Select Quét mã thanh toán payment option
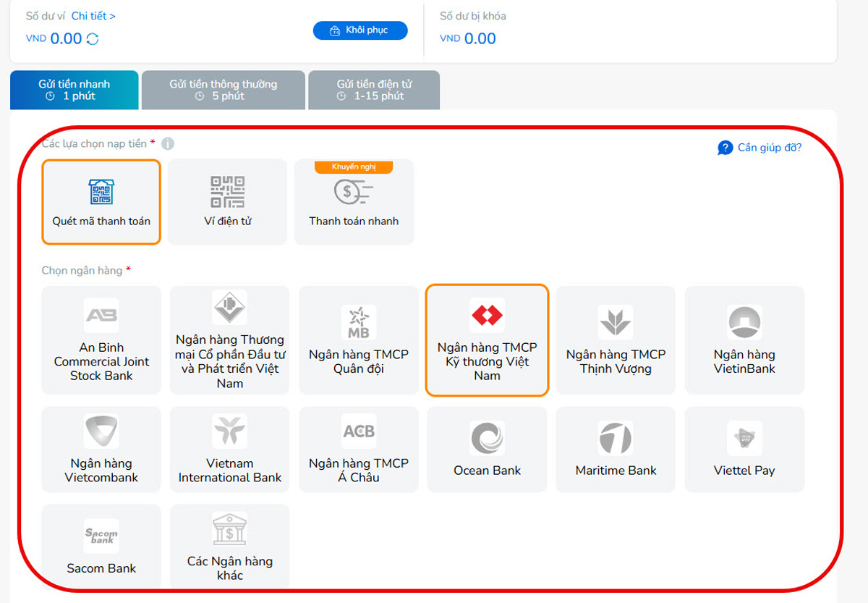The image size is (868, 603). coord(101,202)
